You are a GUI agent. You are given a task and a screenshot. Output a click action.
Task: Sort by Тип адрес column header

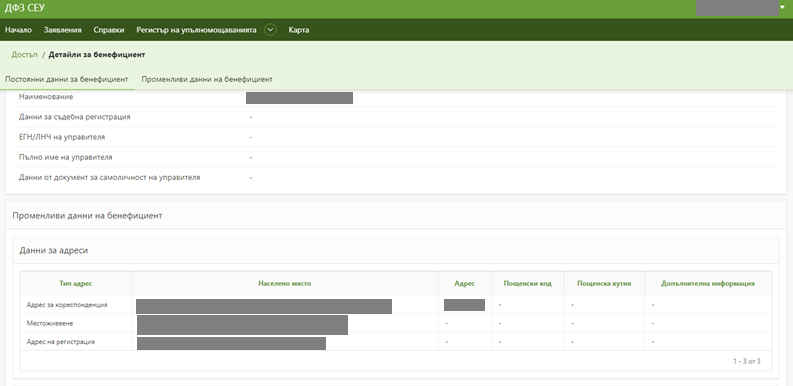(76, 283)
